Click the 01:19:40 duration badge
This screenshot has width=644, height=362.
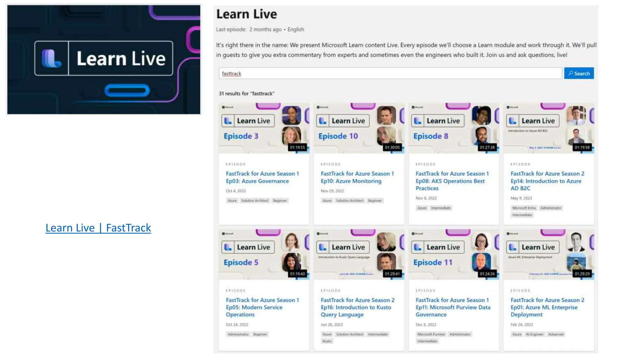[297, 274]
